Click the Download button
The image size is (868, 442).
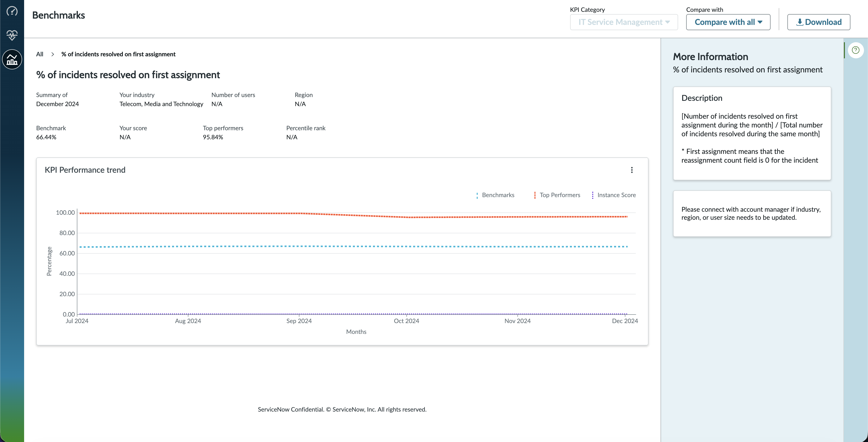point(819,22)
